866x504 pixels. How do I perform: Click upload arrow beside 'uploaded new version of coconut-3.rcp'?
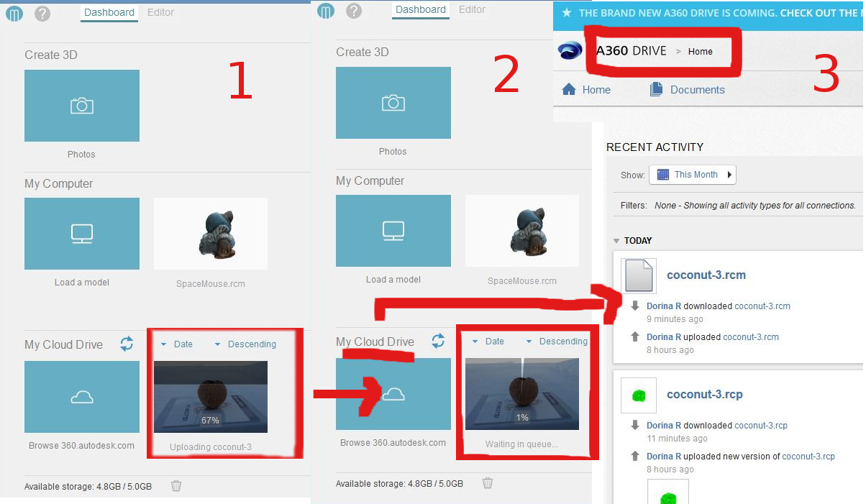(x=635, y=457)
